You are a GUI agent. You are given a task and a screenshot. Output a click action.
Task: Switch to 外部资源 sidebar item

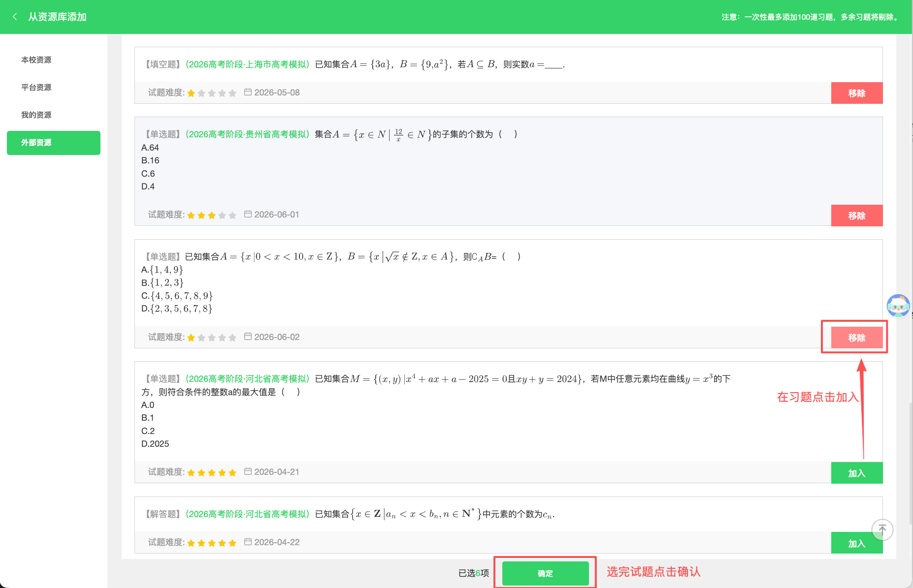(x=54, y=143)
